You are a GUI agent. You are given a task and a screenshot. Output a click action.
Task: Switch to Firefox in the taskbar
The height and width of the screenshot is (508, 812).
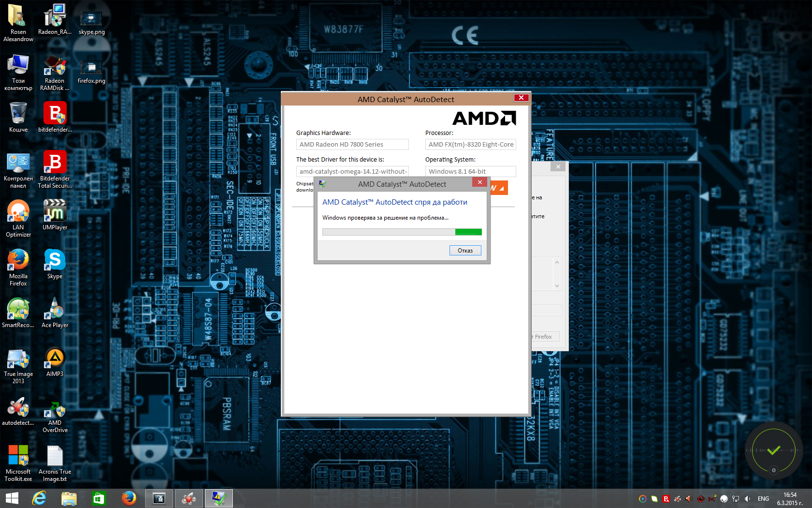(x=129, y=498)
